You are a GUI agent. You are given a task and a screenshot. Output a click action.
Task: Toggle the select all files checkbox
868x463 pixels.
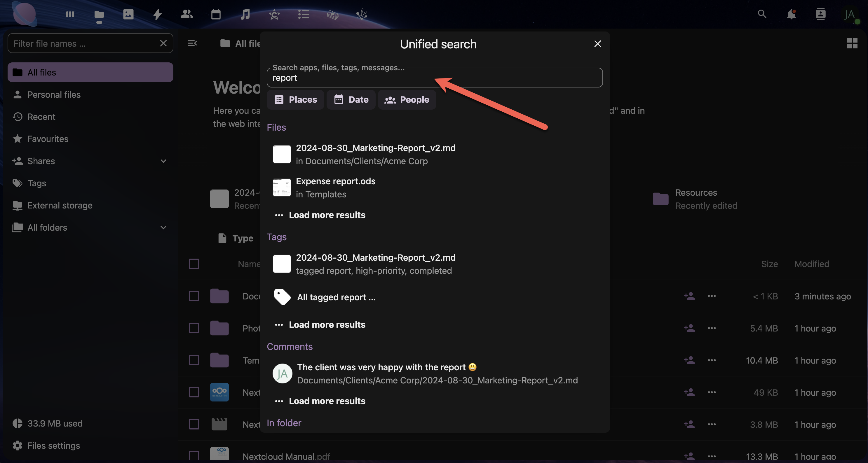(194, 264)
